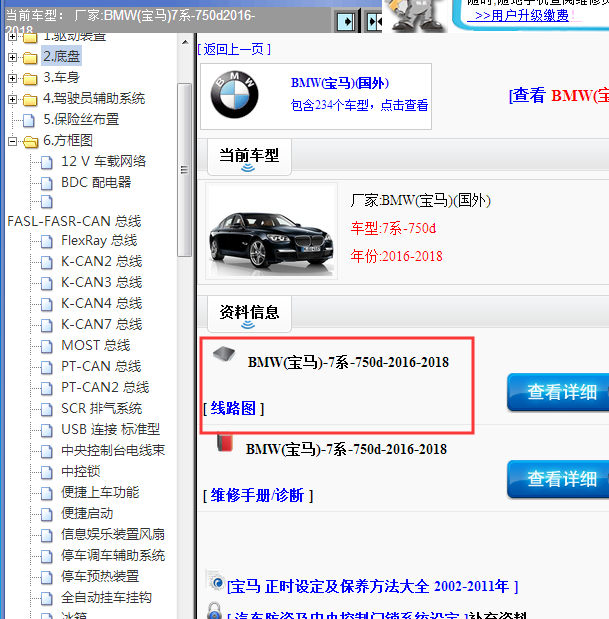Expand the 3.车身 folder node
Image resolution: width=609 pixels, height=619 pixels.
(12, 78)
